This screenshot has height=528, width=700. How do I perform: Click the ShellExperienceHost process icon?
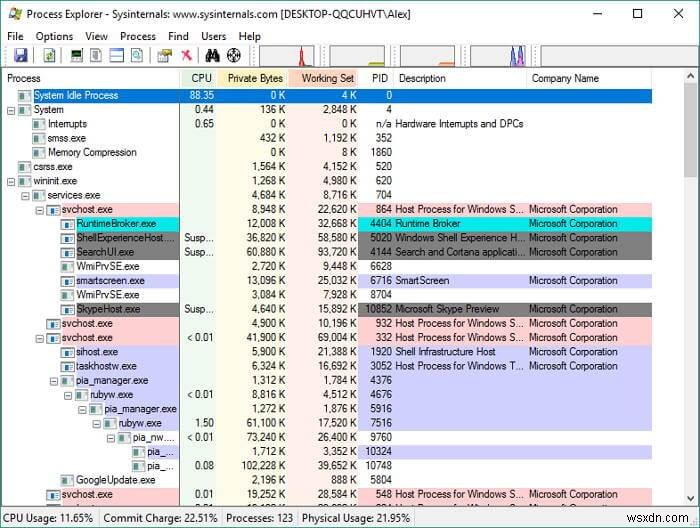(x=68, y=238)
